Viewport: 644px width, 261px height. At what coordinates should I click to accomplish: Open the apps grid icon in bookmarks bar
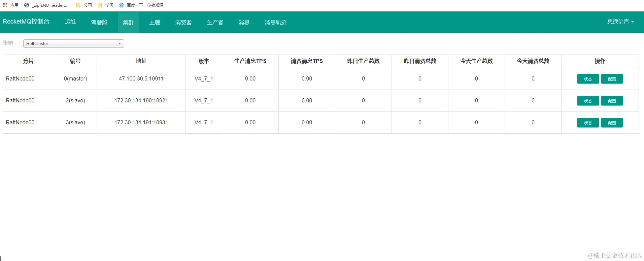click(5, 5)
